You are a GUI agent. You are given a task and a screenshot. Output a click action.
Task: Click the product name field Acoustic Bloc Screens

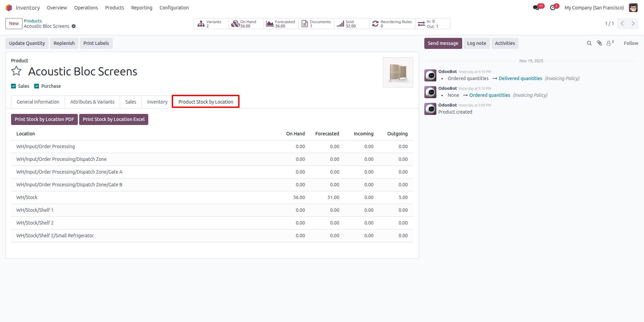click(83, 71)
